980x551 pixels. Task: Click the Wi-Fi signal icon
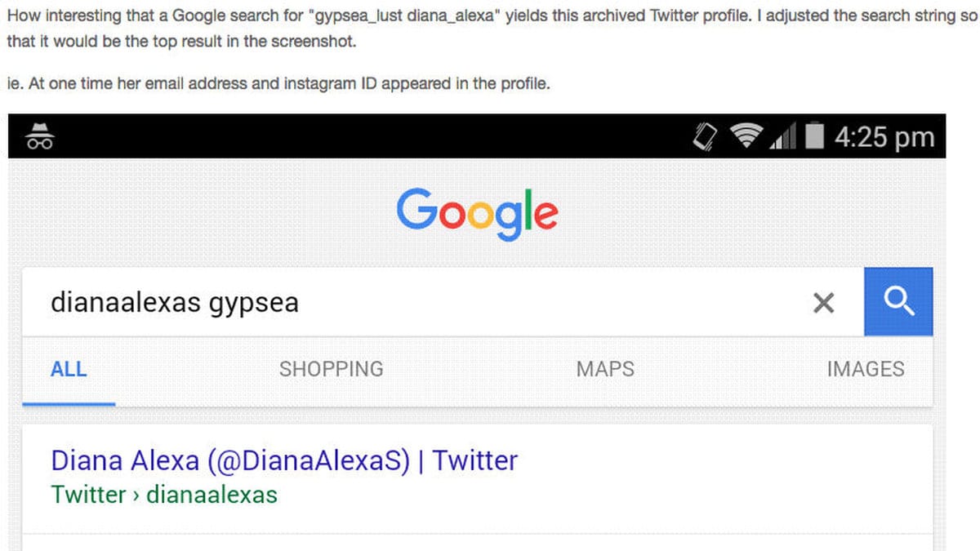pyautogui.click(x=746, y=136)
